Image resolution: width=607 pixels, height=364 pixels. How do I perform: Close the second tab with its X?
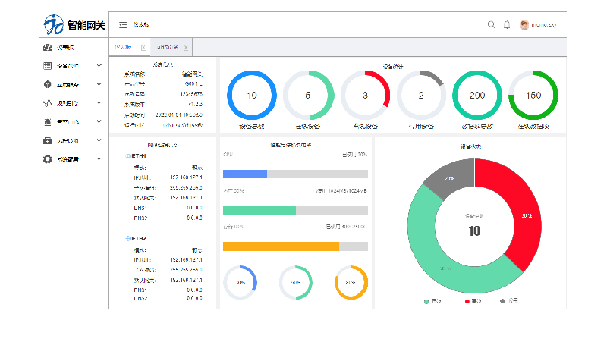click(186, 48)
